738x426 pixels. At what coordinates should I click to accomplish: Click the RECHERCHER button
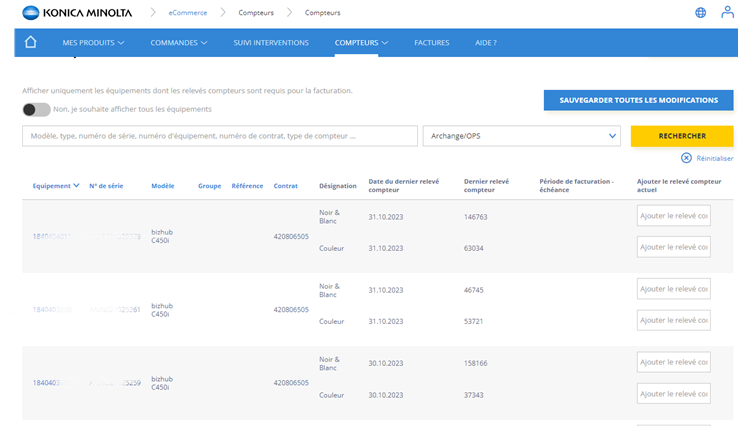682,136
